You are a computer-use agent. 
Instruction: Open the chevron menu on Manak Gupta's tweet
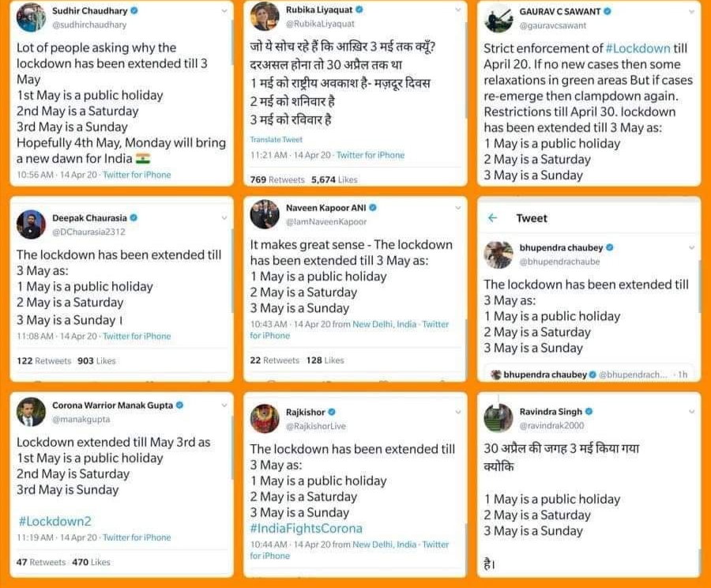(x=224, y=405)
